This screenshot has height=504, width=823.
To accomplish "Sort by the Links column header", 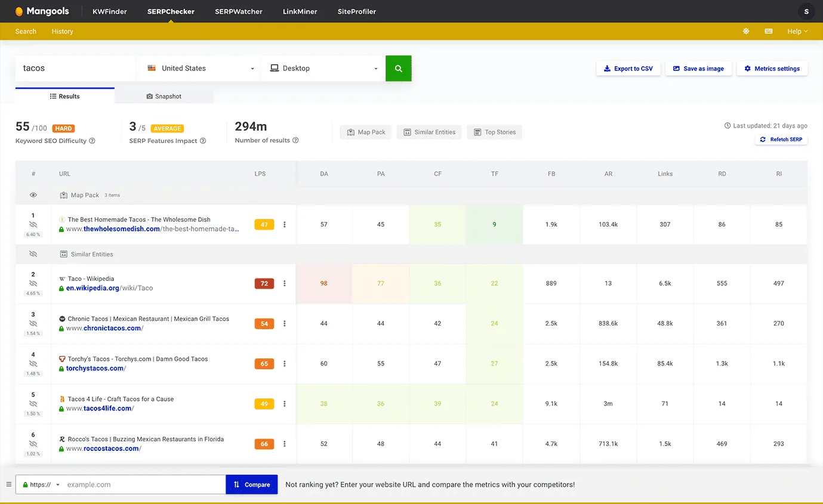I will point(665,174).
